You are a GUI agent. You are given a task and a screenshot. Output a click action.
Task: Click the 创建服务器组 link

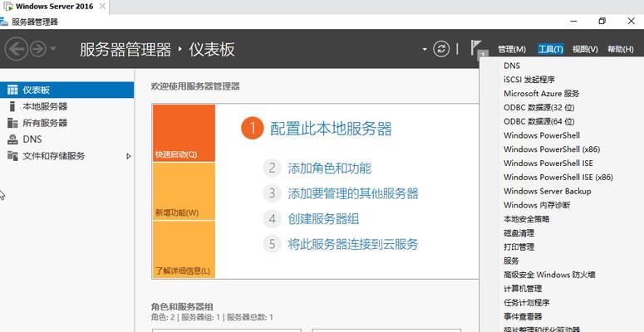[323, 219]
